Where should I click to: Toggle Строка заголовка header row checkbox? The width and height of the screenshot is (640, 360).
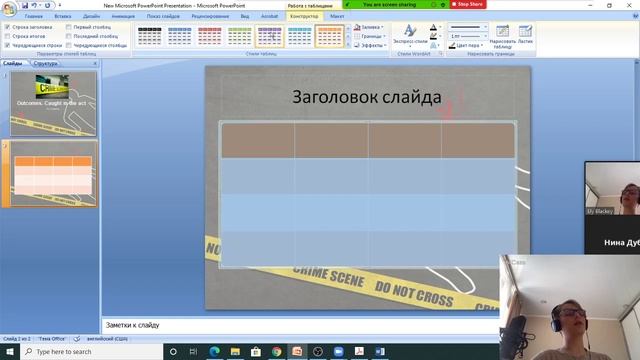pos(7,27)
